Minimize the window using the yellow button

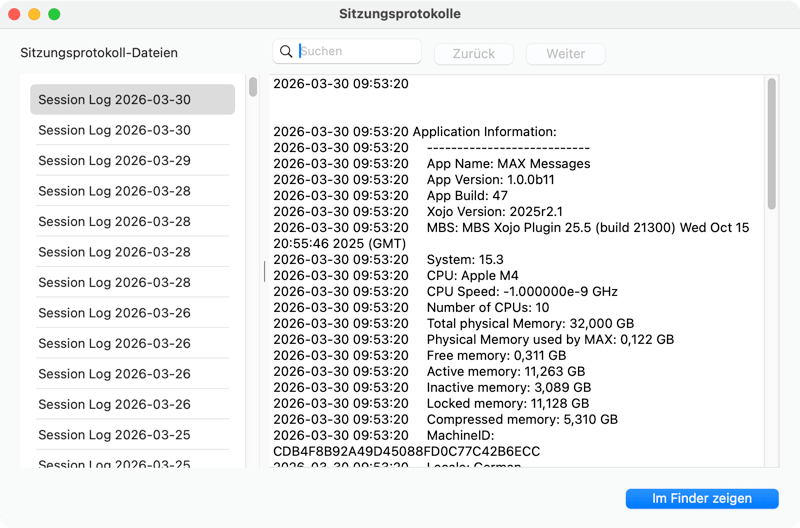[34, 14]
